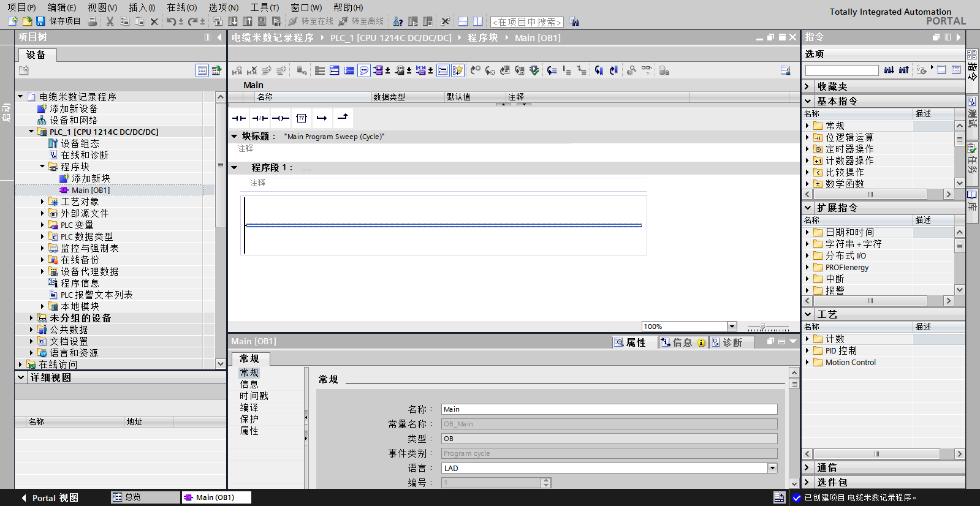
Task: Collapse the instructions task card
Action: point(958,37)
